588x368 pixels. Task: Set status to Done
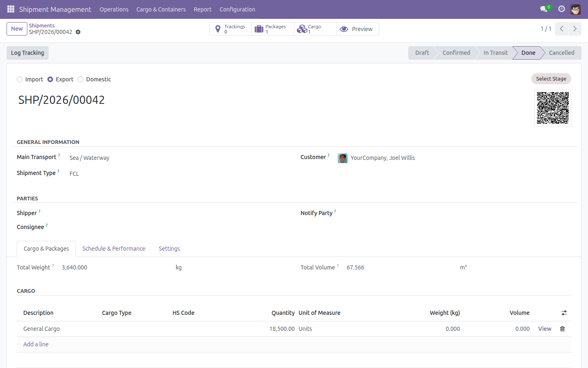click(528, 53)
